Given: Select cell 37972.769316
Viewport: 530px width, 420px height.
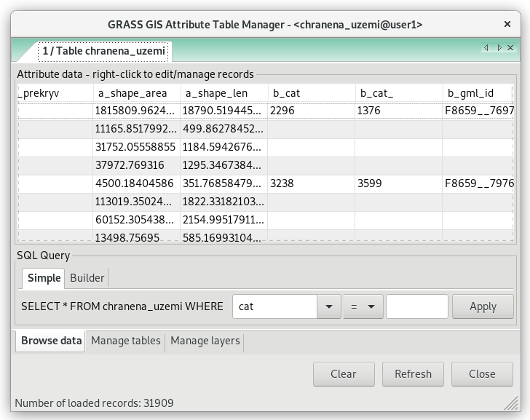Looking at the screenshot, I should click(x=137, y=165).
